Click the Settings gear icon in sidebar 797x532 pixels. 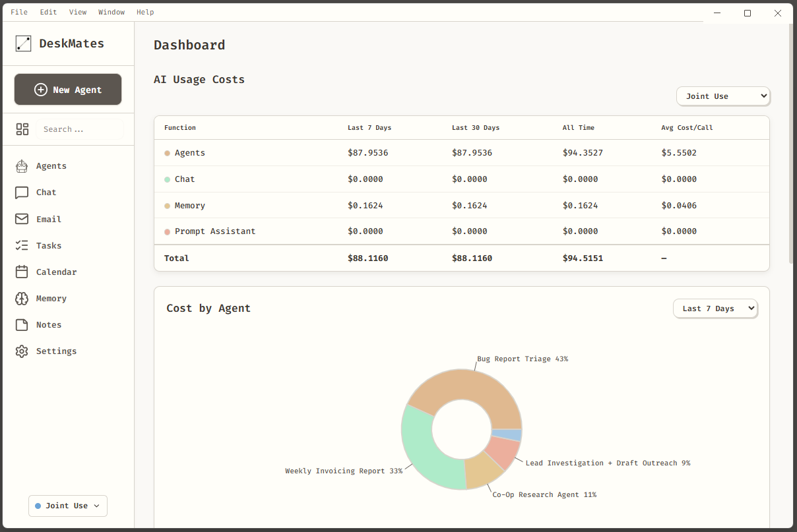point(22,351)
